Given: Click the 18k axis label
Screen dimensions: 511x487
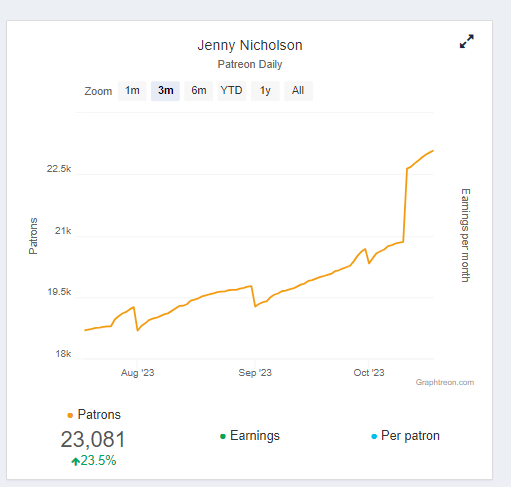Looking at the screenshot, I should pyautogui.click(x=63, y=354).
